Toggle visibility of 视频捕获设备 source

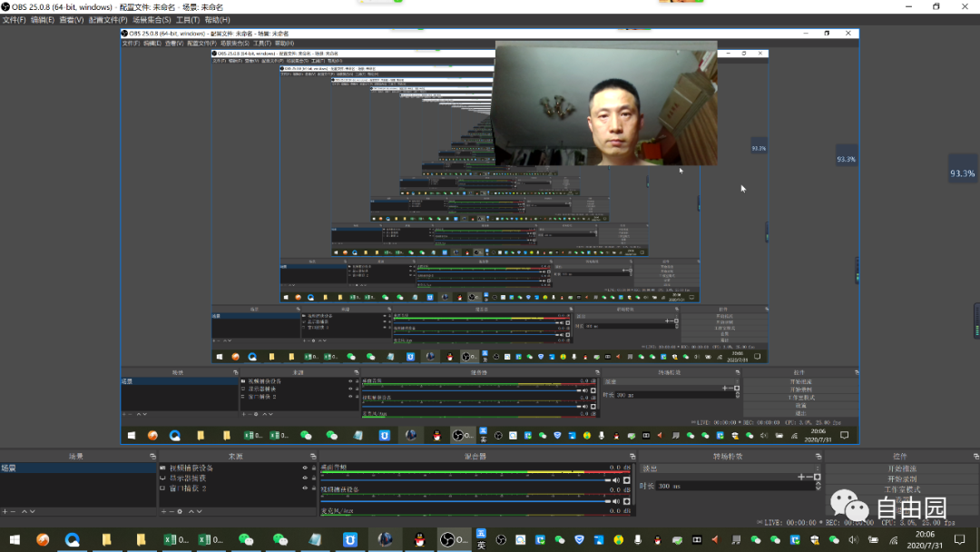tap(305, 468)
